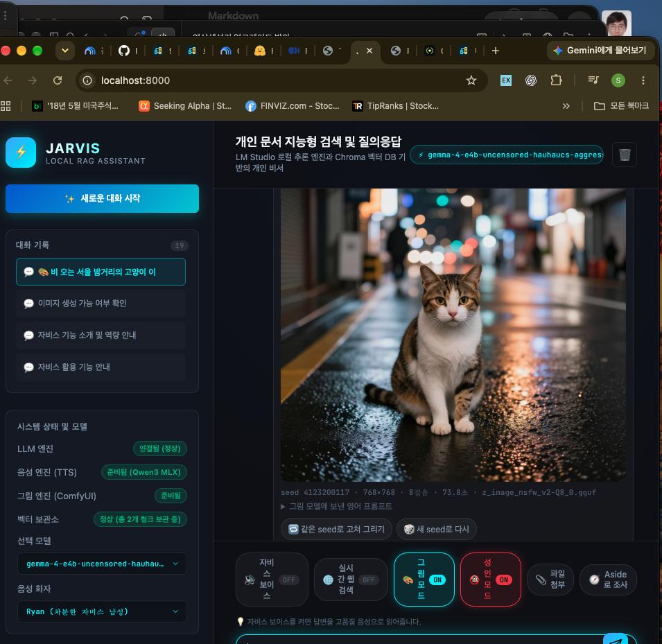Open the extensions puzzle piece menu
The image size is (662, 644).
tap(556, 80)
